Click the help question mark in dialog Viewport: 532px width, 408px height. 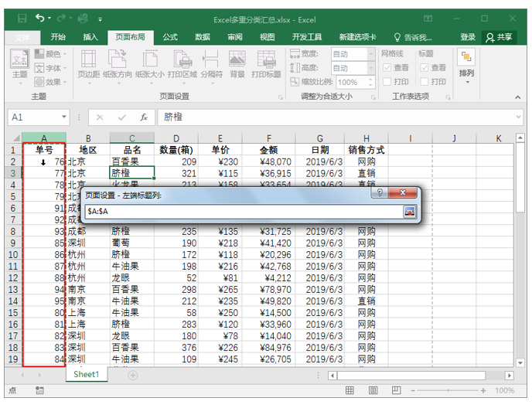tap(380, 193)
